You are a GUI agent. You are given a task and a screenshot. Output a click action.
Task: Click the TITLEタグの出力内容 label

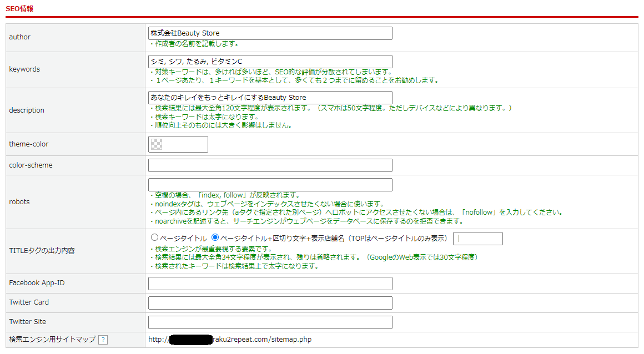(42, 250)
